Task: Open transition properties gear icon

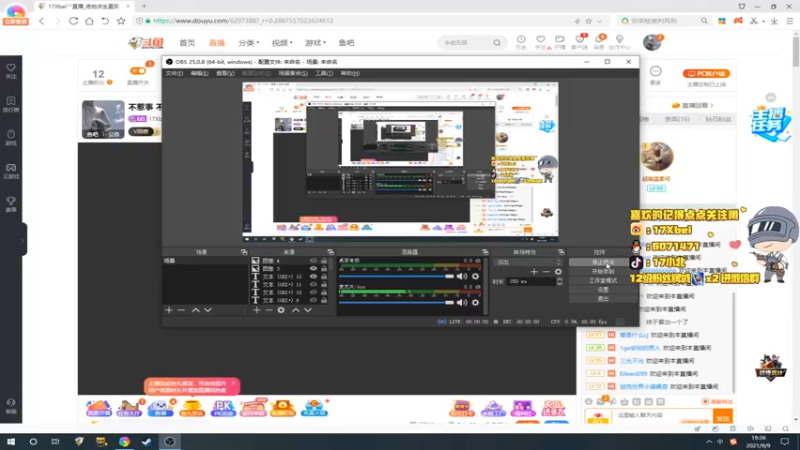Action: [x=558, y=272]
